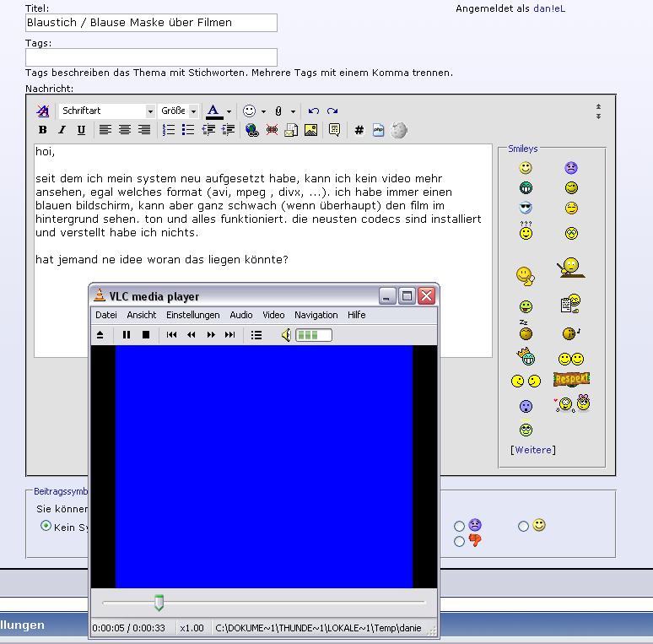Expand the attachment paperclip dropdown arrow
Viewport: 653px width, 644px height.
point(294,111)
